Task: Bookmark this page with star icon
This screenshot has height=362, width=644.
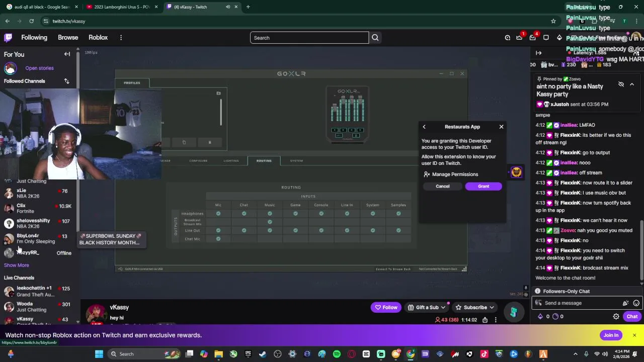Action: (x=553, y=21)
